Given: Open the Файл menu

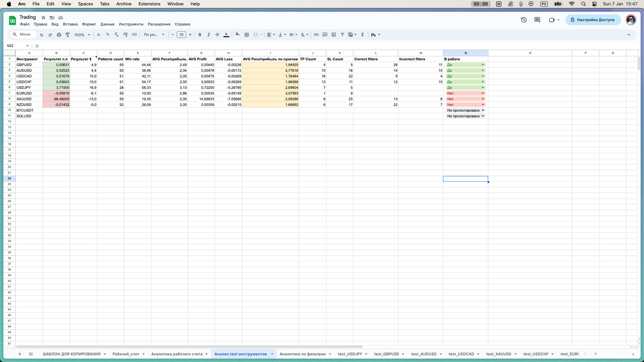Looking at the screenshot, I should pos(24,24).
